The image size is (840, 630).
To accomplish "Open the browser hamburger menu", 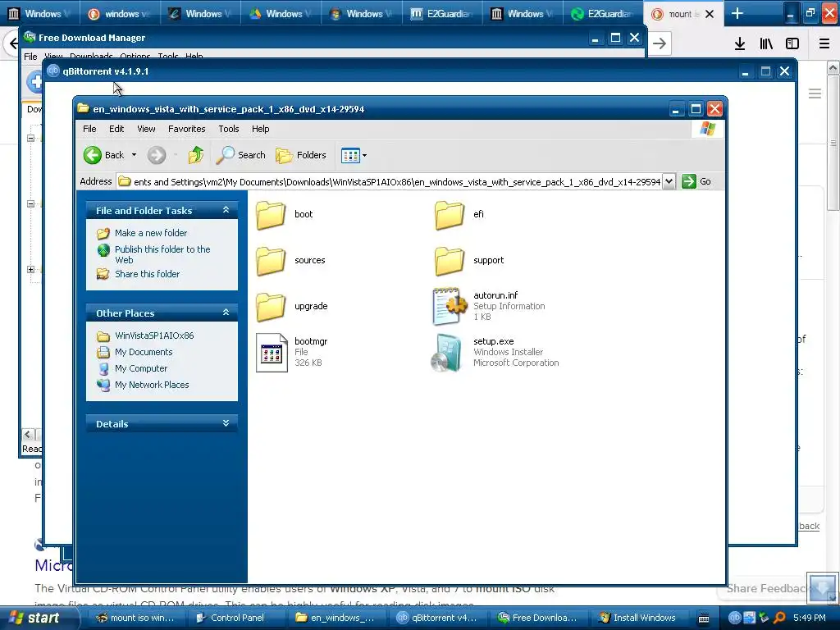I will pyautogui.click(x=824, y=44).
